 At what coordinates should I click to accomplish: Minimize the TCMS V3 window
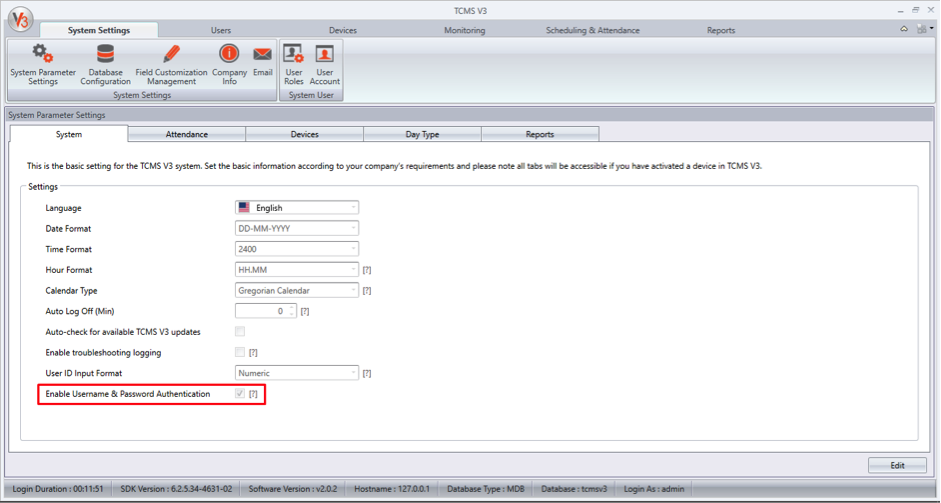click(900, 11)
